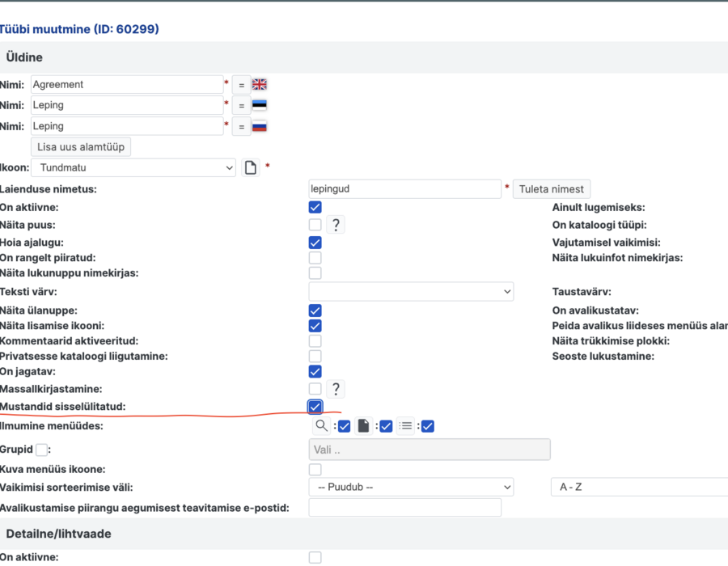The width and height of the screenshot is (728, 566).
Task: Uncheck Näita lisamise ikooni checkbox
Action: (x=315, y=326)
